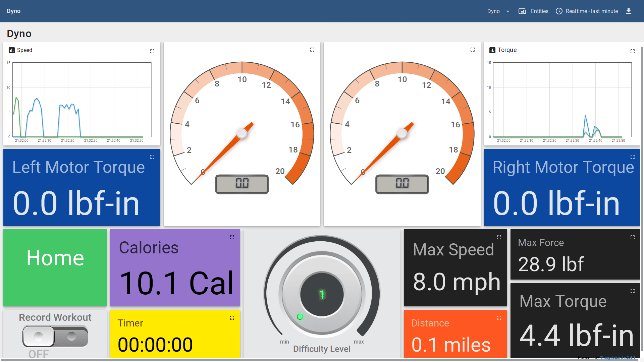The image size is (644, 362).
Task: Click the 20 mark on the left gauge
Action: coord(280,171)
